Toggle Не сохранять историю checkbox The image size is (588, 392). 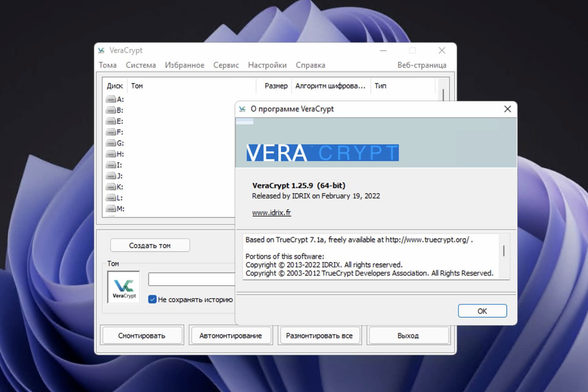tap(152, 299)
